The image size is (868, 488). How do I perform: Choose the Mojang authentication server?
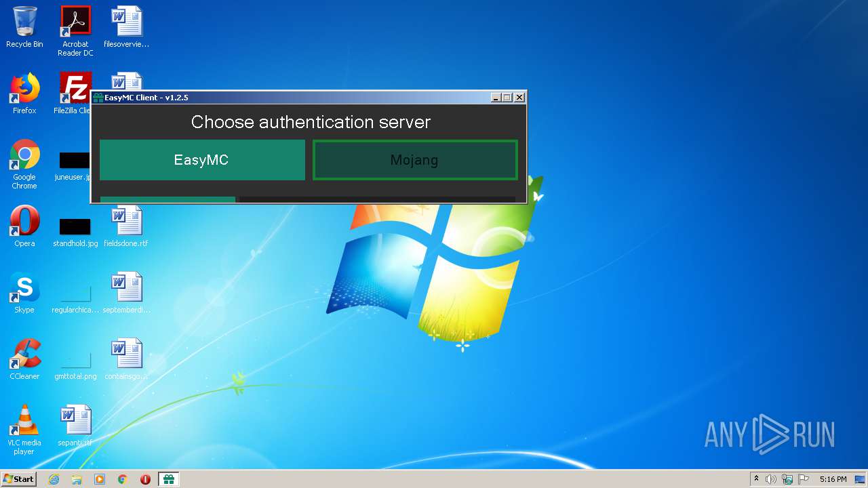click(415, 160)
